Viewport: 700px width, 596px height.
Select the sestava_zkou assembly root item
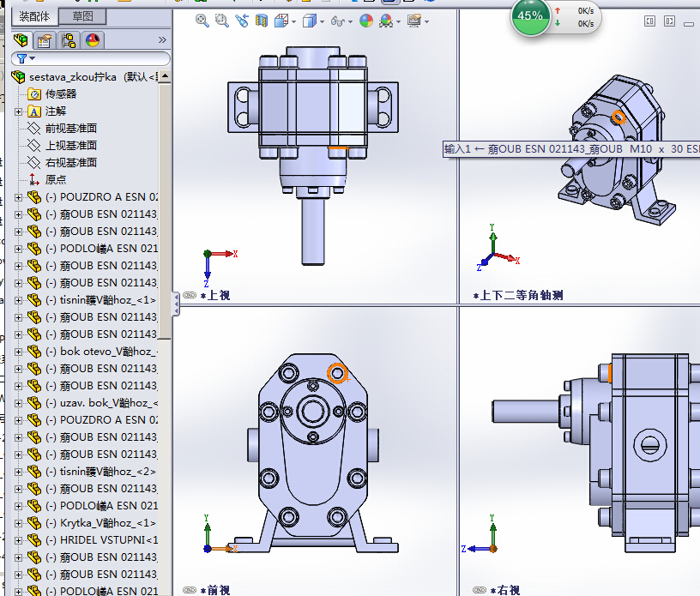85,77
